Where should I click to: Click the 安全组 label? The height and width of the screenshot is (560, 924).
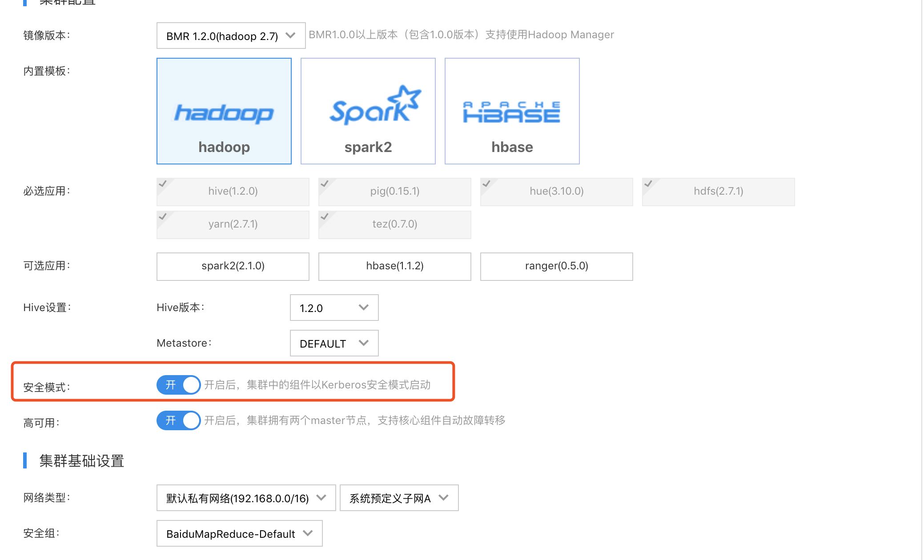[41, 533]
